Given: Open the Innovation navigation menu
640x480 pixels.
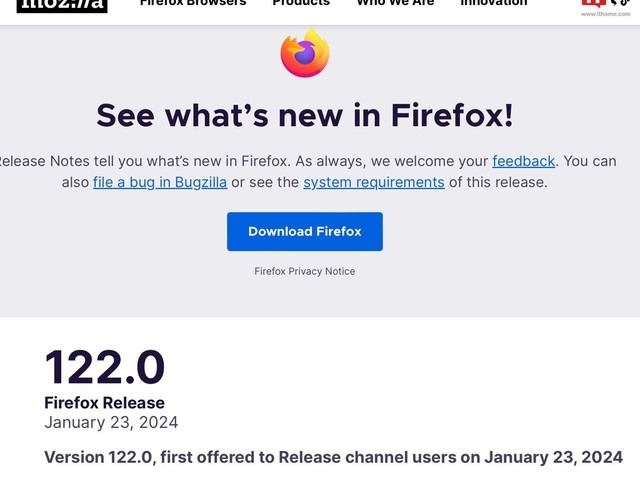Looking at the screenshot, I should (x=493, y=4).
